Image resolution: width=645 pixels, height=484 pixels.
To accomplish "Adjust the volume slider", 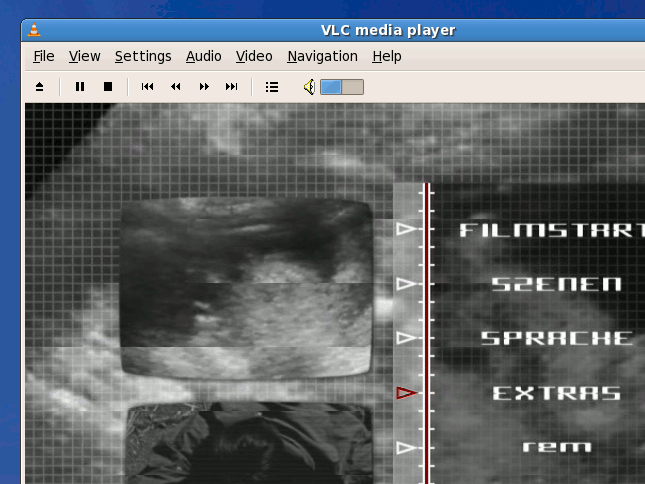I will tap(342, 87).
